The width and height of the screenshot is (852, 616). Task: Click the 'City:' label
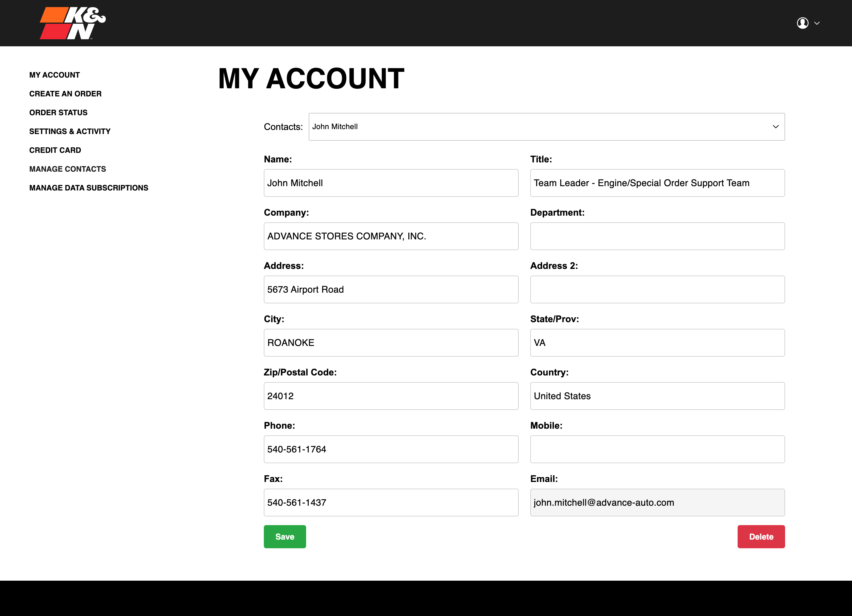click(274, 319)
